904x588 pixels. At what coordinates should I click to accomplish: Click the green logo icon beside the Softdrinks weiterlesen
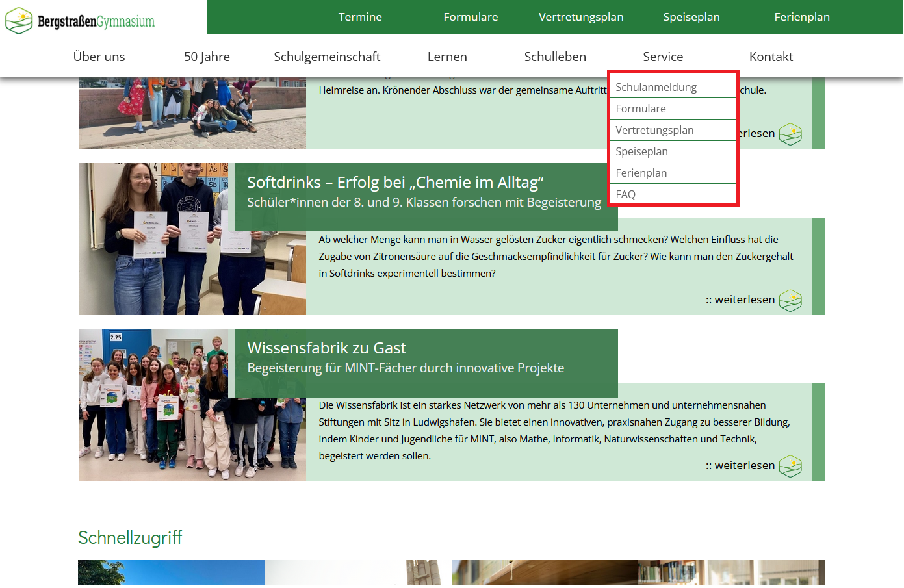tap(790, 300)
